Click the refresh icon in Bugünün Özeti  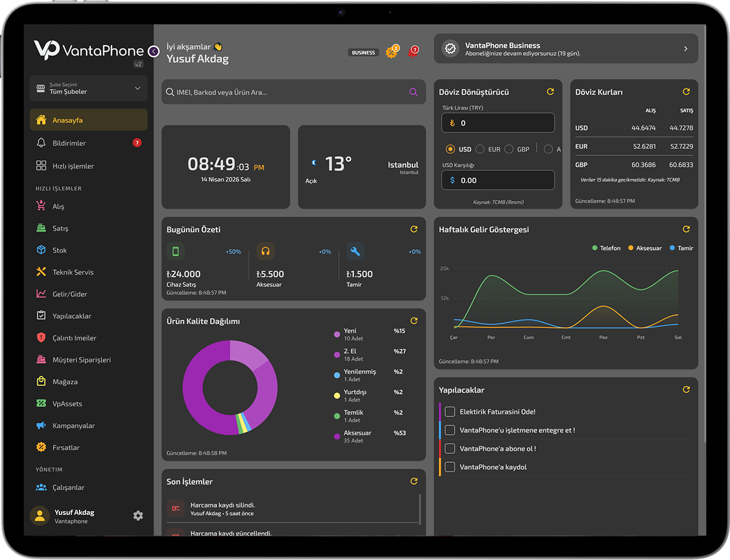tap(414, 229)
